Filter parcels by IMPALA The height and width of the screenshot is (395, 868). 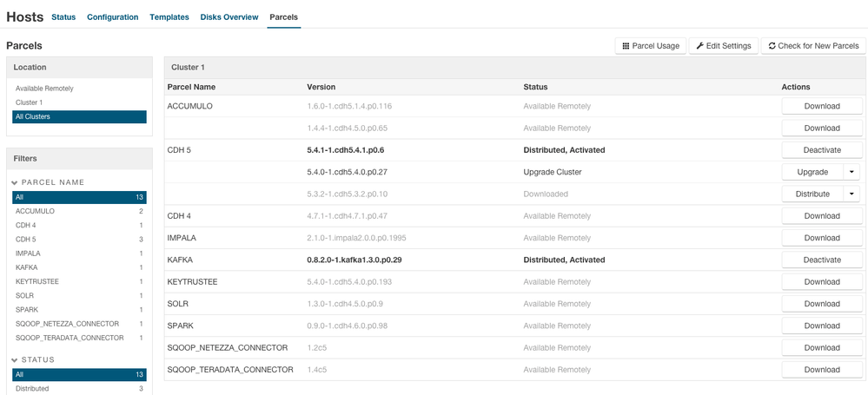tap(79, 253)
